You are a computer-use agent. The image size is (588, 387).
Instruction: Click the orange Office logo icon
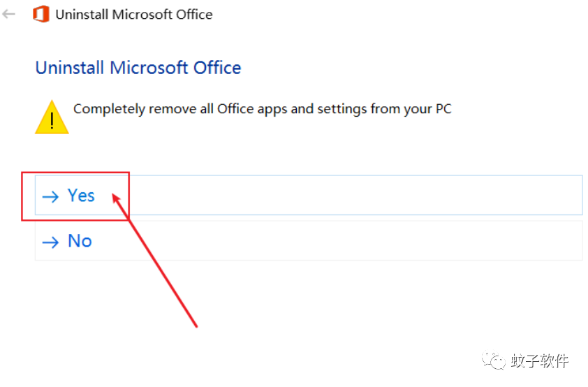41,14
